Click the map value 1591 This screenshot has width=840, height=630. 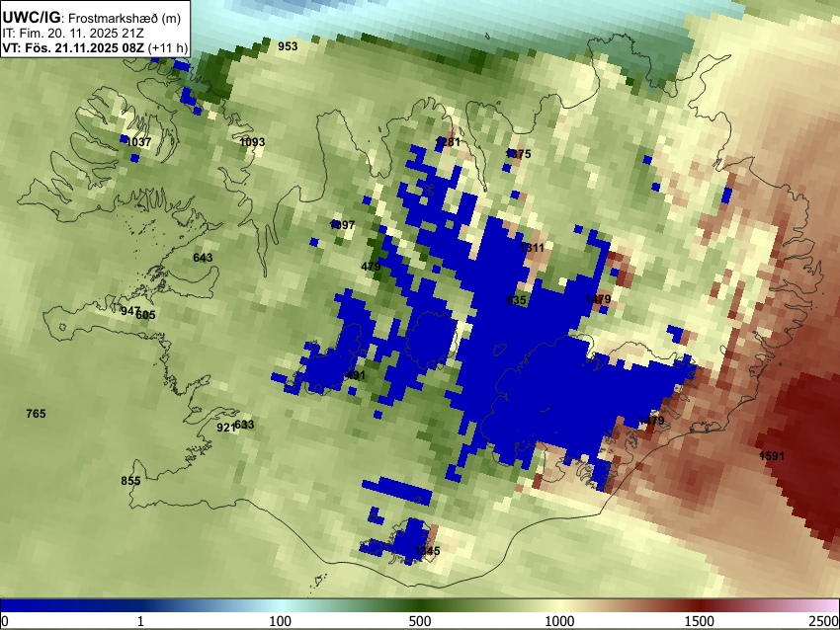(772, 456)
